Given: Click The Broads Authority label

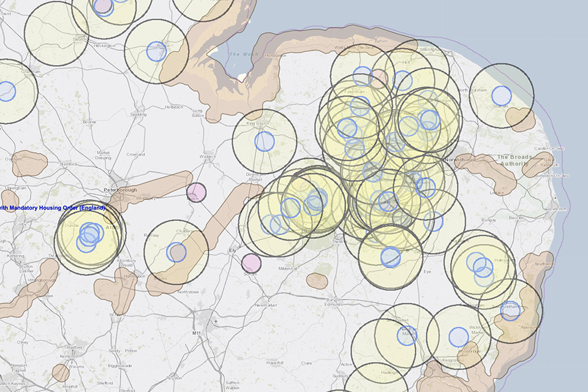Looking at the screenshot, I should 512,160.
